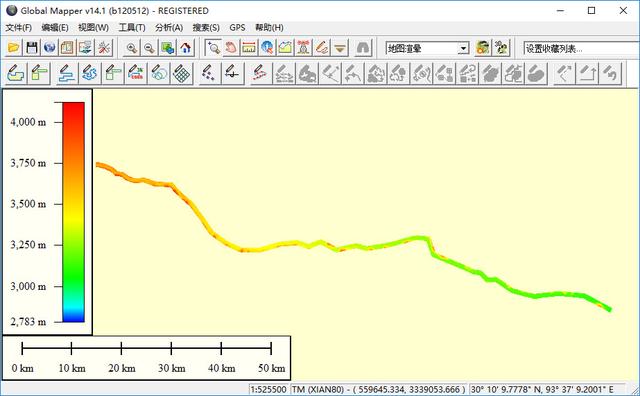Click the pencil with horizontal line tool
640x396 pixels.
point(232,73)
